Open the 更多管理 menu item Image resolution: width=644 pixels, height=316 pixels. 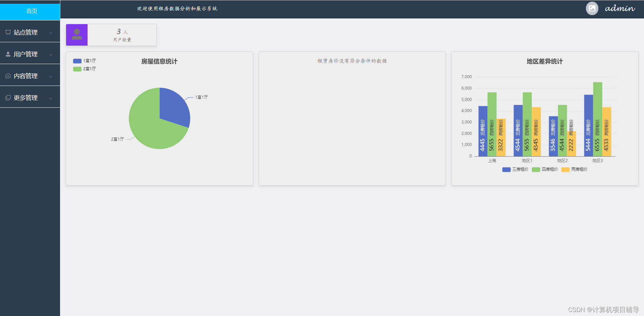click(30, 98)
